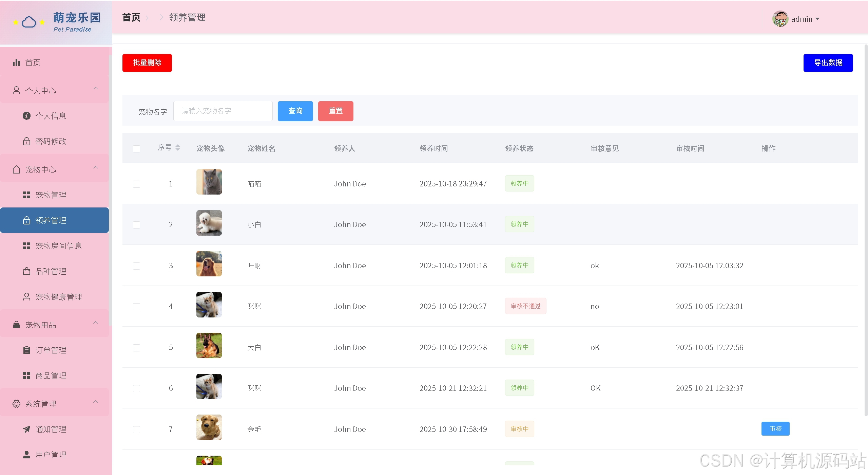Go to 密码修改 page

[54, 141]
